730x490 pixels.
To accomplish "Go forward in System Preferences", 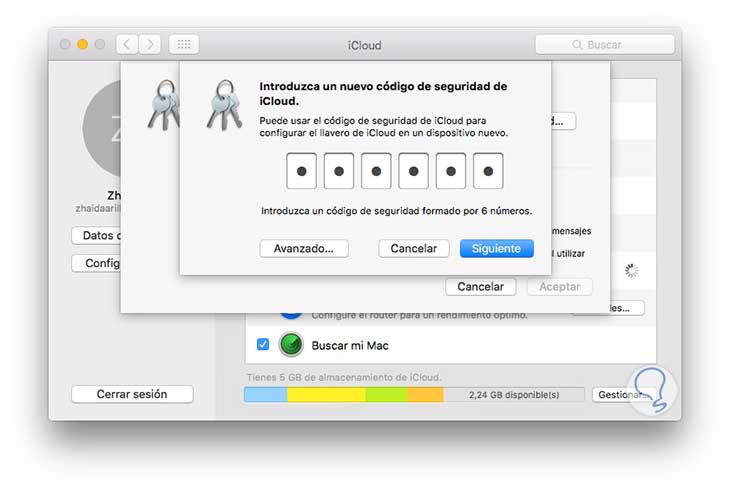I will pos(149,44).
